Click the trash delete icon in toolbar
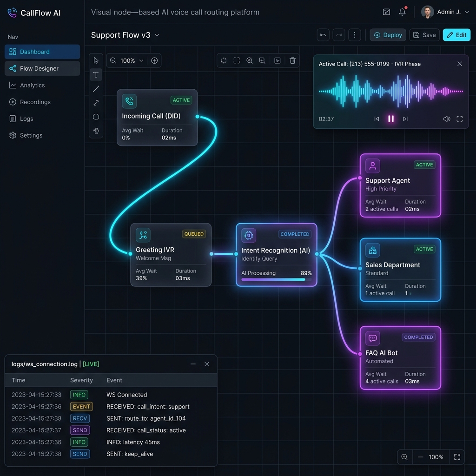476x476 pixels. (x=292, y=60)
